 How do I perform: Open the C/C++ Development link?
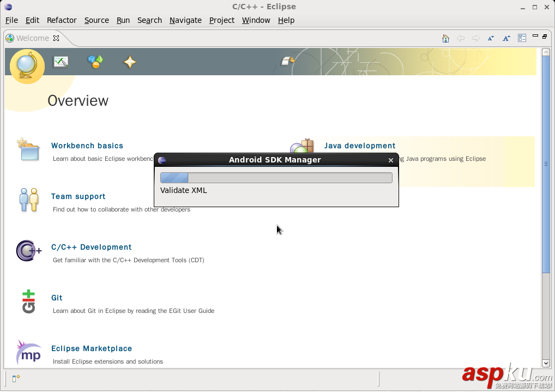91,247
